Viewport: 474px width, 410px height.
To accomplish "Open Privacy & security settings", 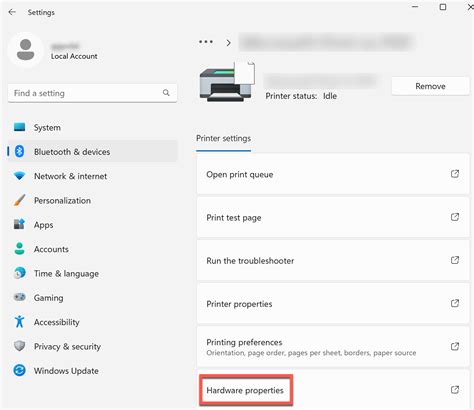I will [x=92, y=346].
